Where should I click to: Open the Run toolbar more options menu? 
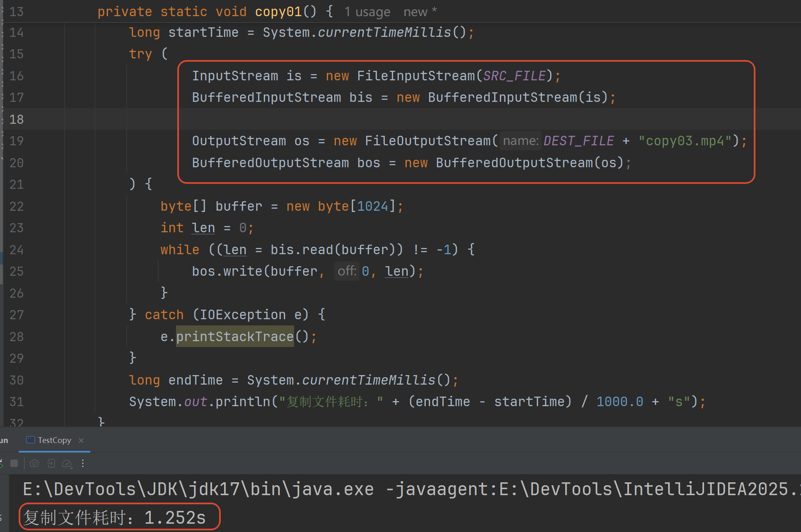[83, 463]
